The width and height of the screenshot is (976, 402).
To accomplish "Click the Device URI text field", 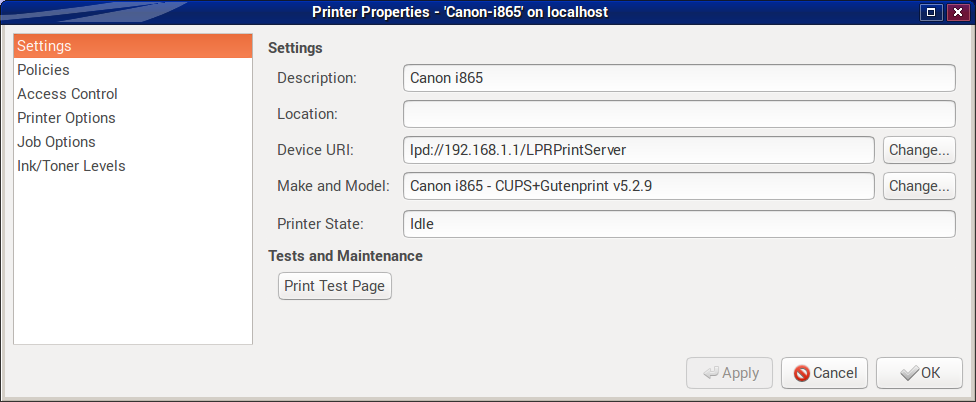I will click(639, 150).
